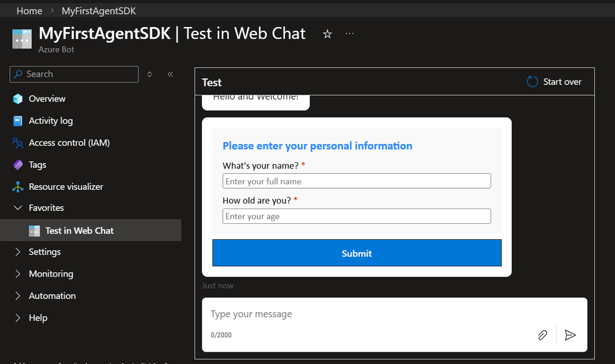
Task: Go to Access control (IAM)
Action: click(69, 143)
